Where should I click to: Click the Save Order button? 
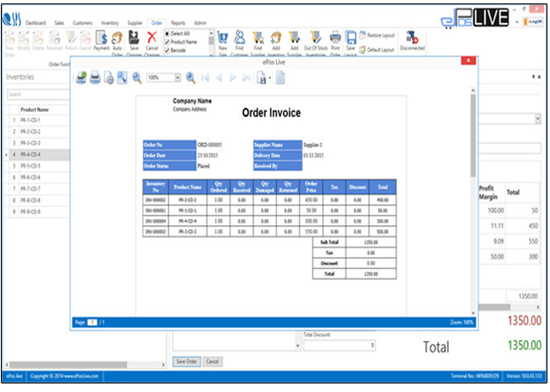(187, 361)
